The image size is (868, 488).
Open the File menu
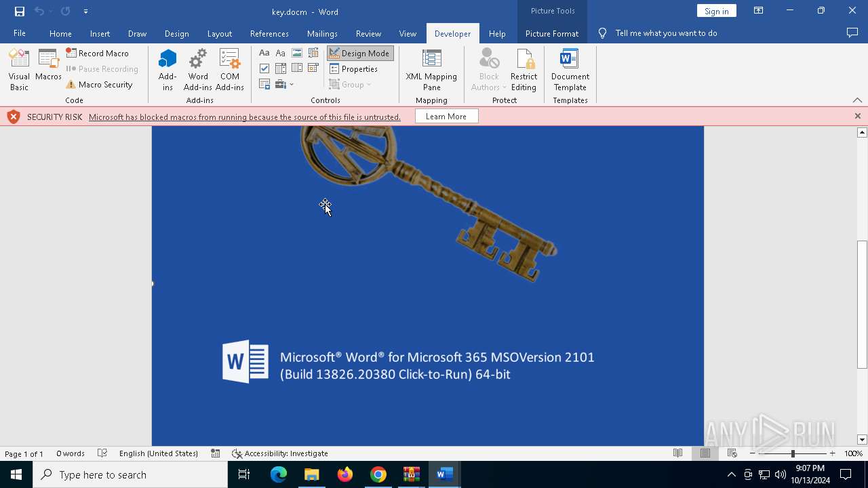click(20, 33)
